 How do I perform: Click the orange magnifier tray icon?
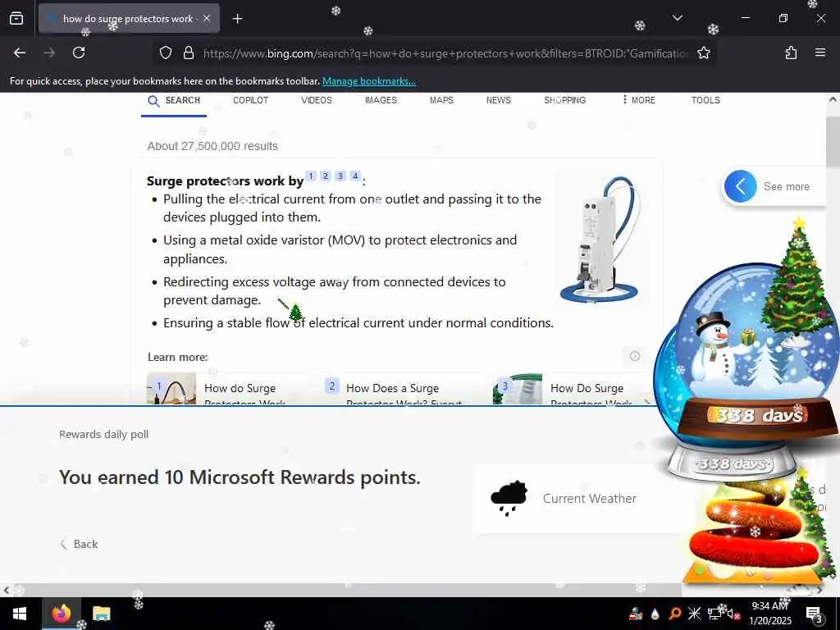674,614
